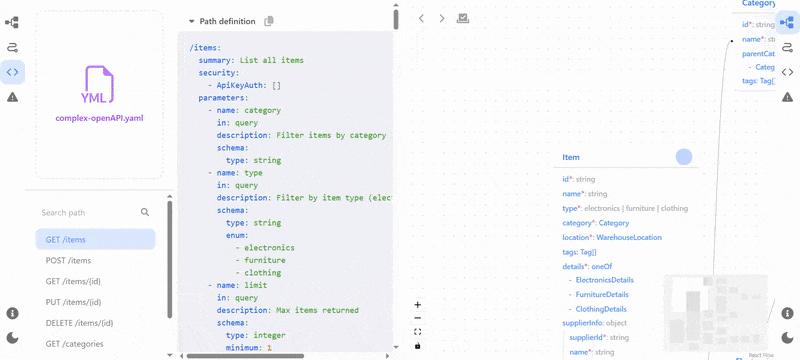Follow the Category link in Item's category field
The image size is (800, 360).
click(614, 223)
